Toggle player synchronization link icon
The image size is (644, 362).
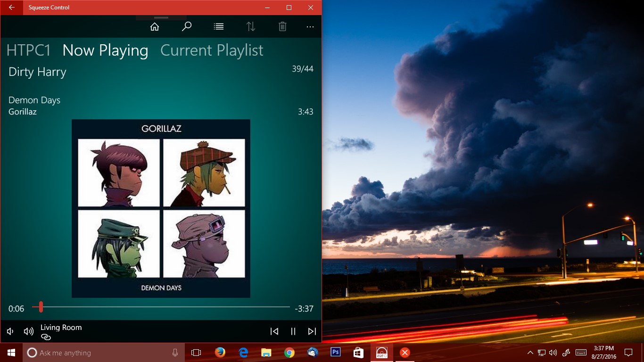click(x=45, y=337)
